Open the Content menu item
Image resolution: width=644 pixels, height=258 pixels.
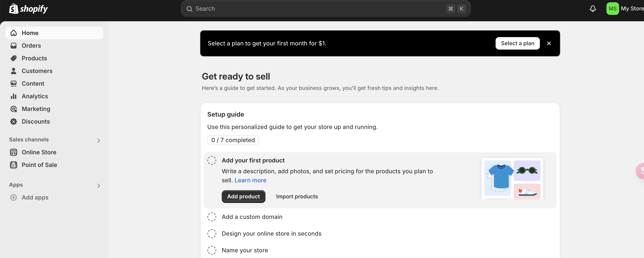click(33, 84)
